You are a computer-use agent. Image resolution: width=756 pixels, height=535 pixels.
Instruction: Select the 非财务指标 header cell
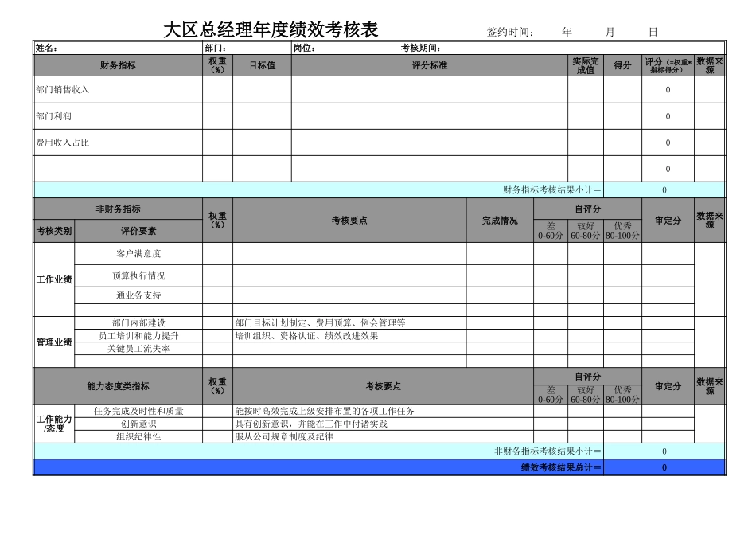click(x=118, y=209)
